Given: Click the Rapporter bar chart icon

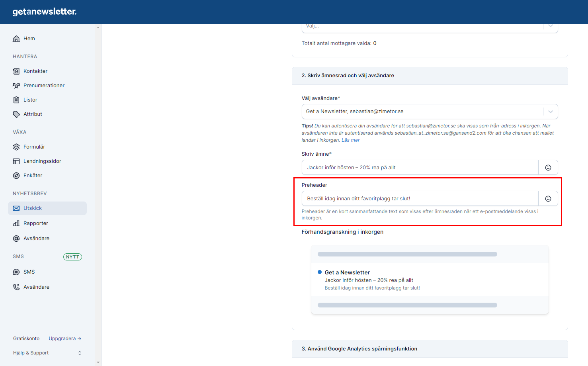Looking at the screenshot, I should pos(16,223).
